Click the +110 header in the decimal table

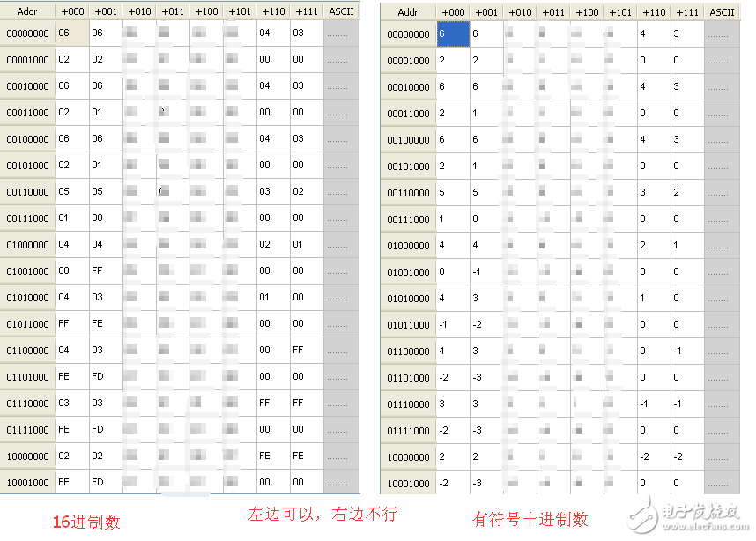(654, 12)
